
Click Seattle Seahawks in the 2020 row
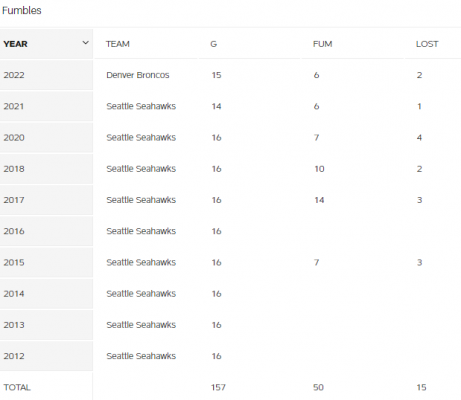click(141, 138)
